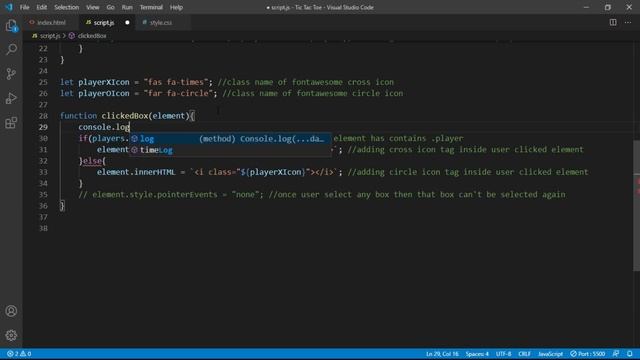Image resolution: width=640 pixels, height=360 pixels.
Task: Open the View menu
Action: [93, 7]
